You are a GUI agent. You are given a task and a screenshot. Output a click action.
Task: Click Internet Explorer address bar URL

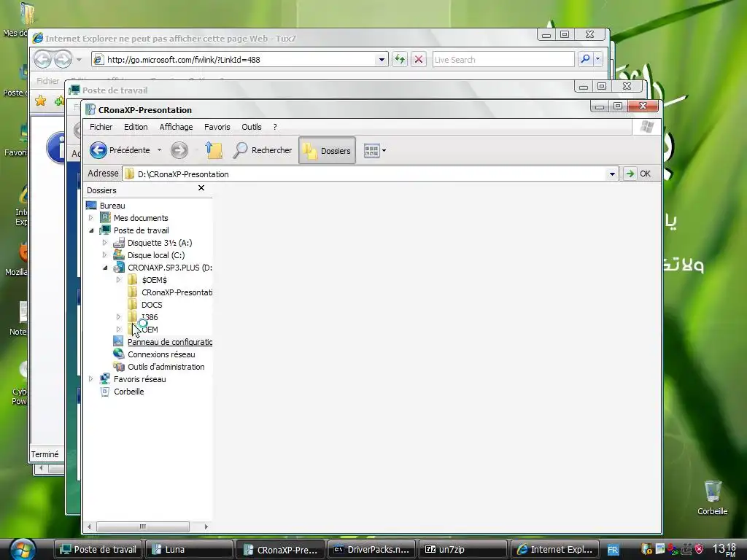(239, 60)
